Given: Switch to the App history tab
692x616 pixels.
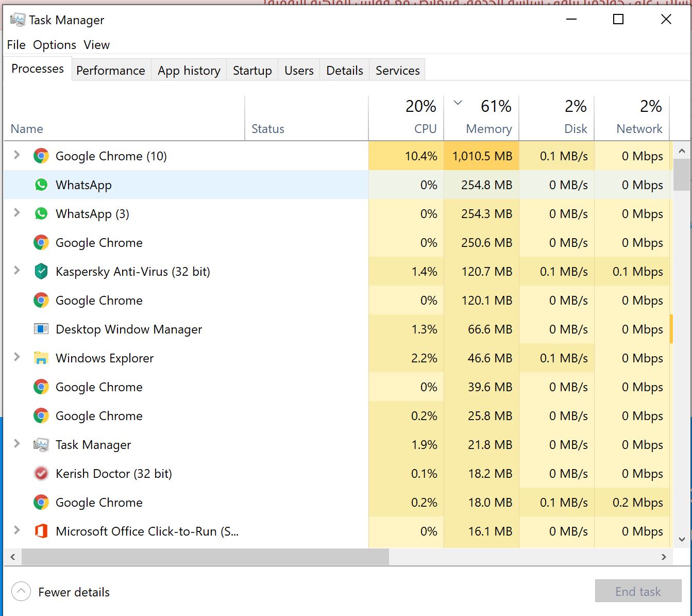Looking at the screenshot, I should point(189,71).
